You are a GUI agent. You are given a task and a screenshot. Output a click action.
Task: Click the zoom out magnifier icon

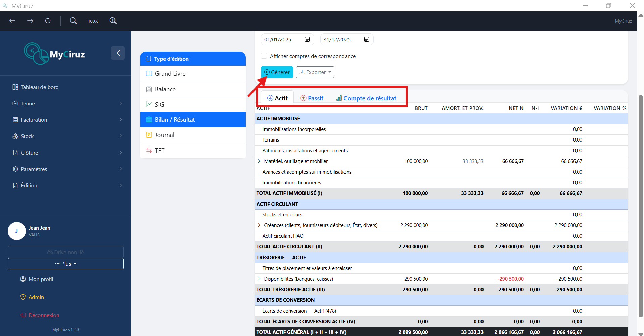point(73,21)
